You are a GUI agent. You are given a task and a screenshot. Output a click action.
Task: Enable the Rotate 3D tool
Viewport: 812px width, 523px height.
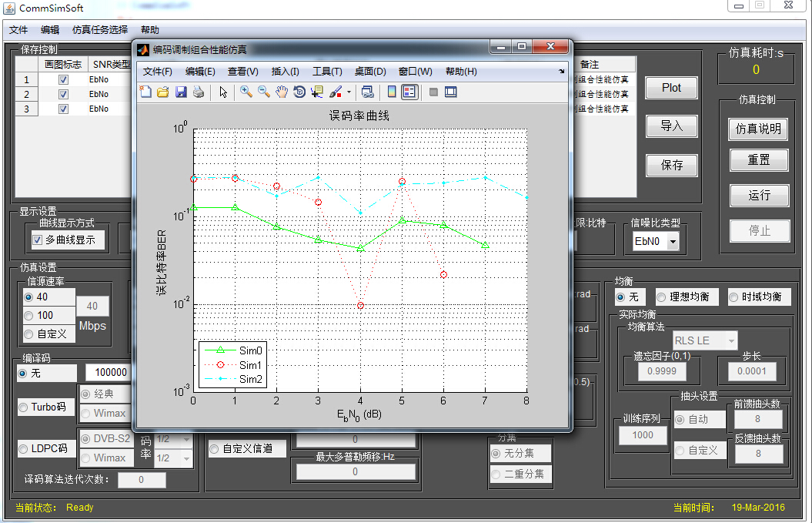299,92
